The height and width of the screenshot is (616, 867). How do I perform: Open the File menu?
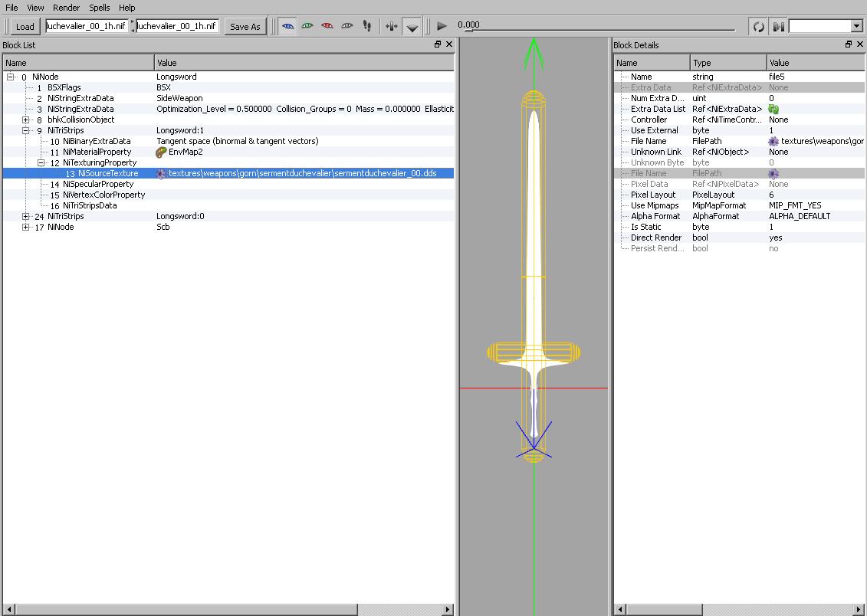click(x=11, y=8)
